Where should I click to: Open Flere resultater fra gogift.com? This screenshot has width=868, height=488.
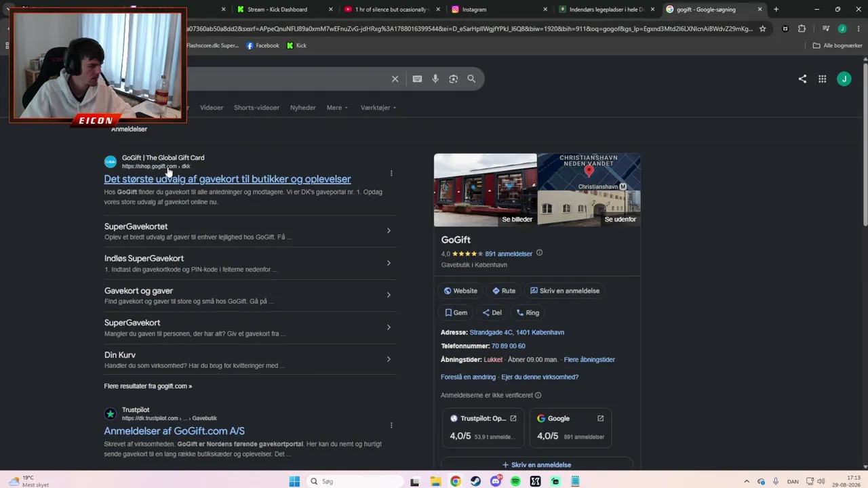point(148,386)
